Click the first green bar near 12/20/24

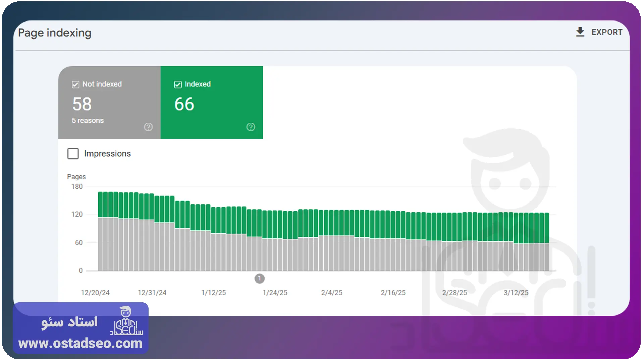tap(100, 204)
